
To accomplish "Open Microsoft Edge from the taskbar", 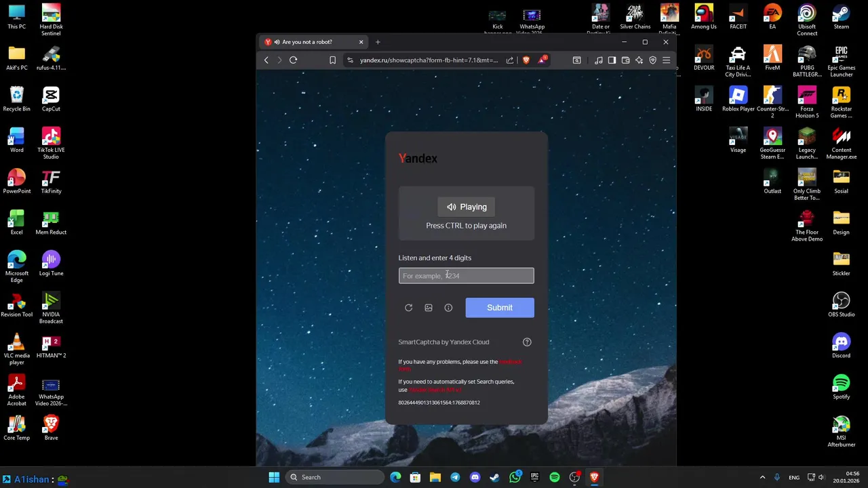I will coord(395,477).
